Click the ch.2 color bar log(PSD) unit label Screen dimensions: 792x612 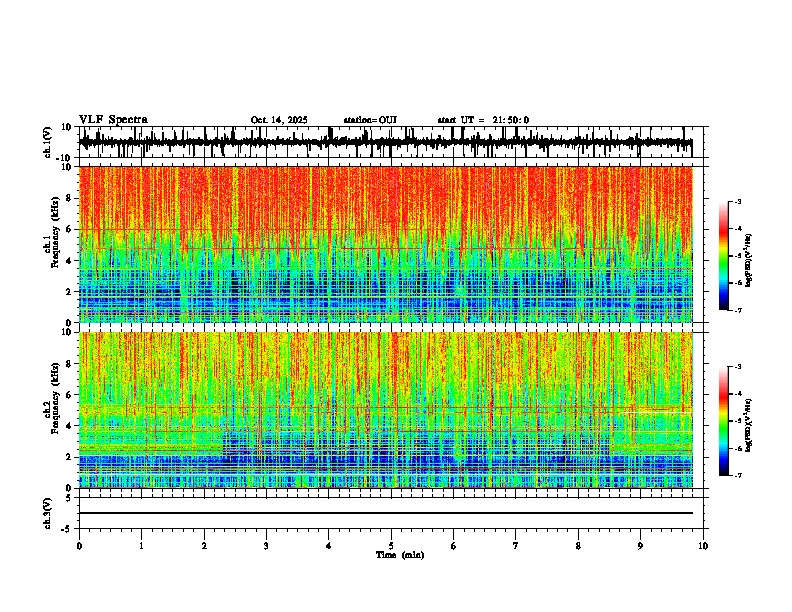[749, 425]
